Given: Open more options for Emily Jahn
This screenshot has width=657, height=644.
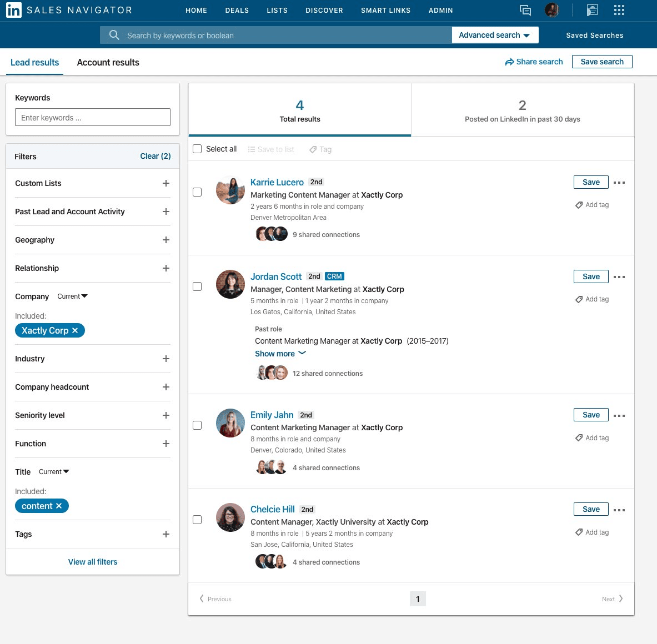Looking at the screenshot, I should tap(619, 415).
